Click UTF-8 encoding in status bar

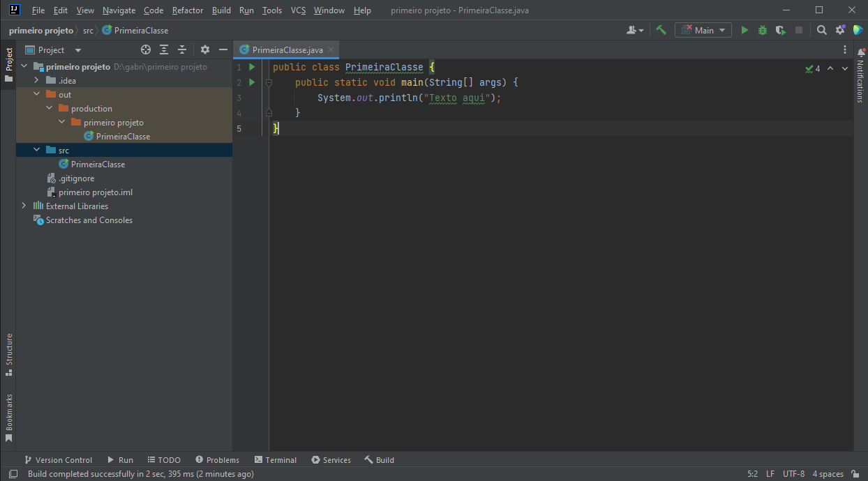click(x=793, y=474)
